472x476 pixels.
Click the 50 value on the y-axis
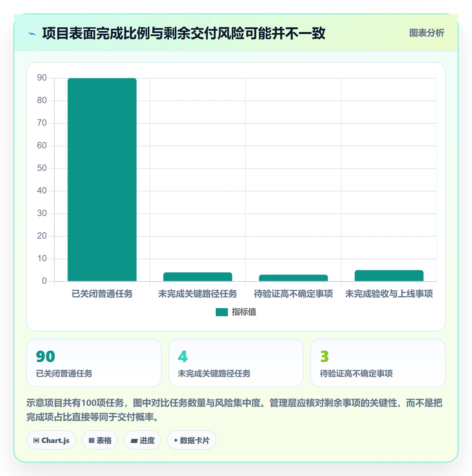42,168
